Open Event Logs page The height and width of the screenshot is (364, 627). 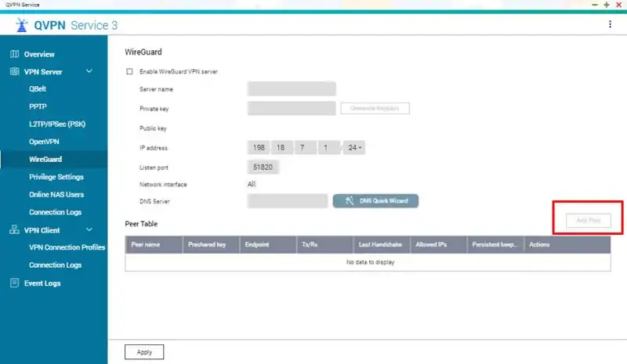coord(42,283)
